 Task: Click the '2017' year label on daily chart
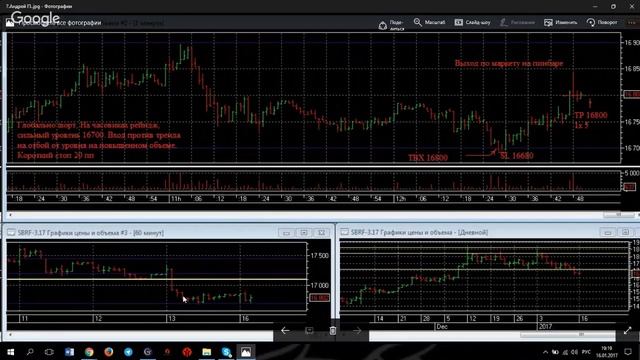tap(545, 327)
